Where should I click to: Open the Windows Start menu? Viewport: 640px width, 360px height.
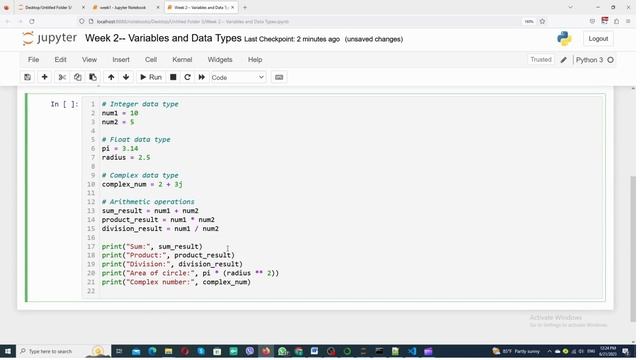point(8,351)
